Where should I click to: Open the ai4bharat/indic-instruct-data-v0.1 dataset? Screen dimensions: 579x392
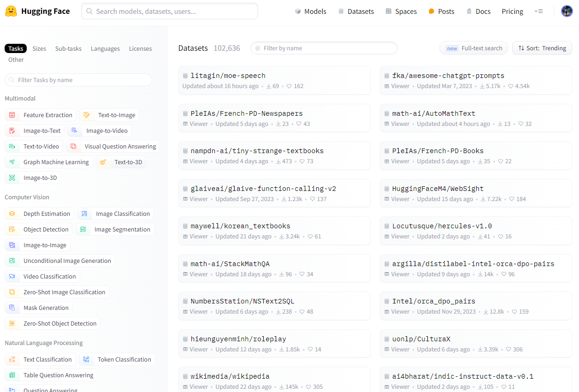click(476, 380)
